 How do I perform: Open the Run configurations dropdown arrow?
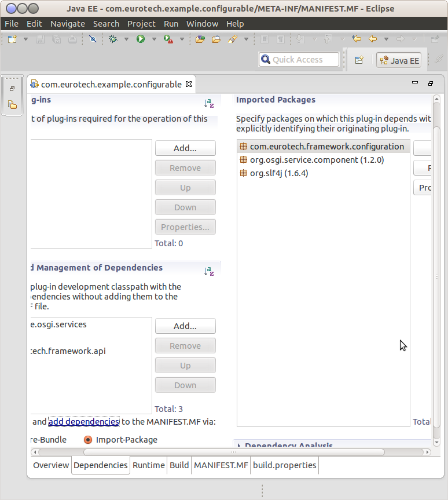154,39
